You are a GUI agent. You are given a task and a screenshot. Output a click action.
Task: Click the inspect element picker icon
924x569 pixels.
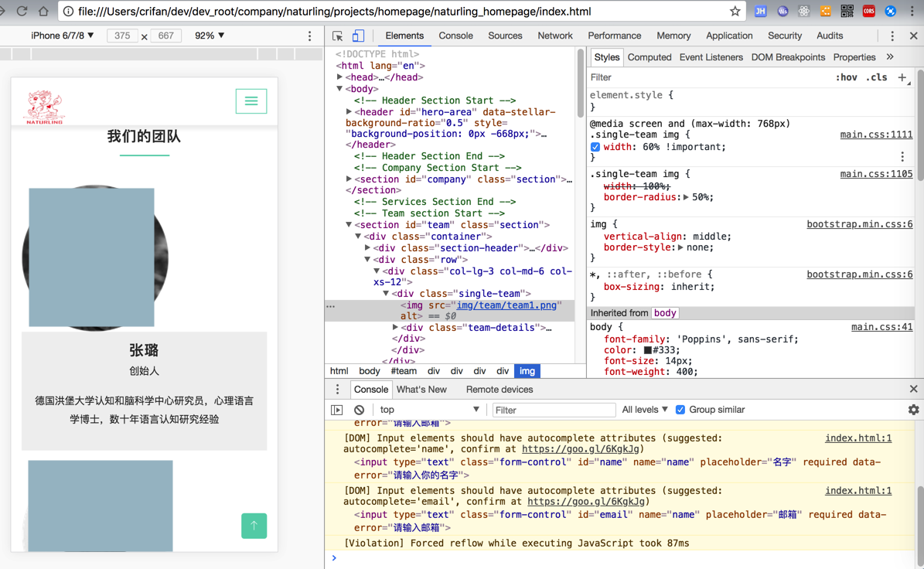point(338,36)
